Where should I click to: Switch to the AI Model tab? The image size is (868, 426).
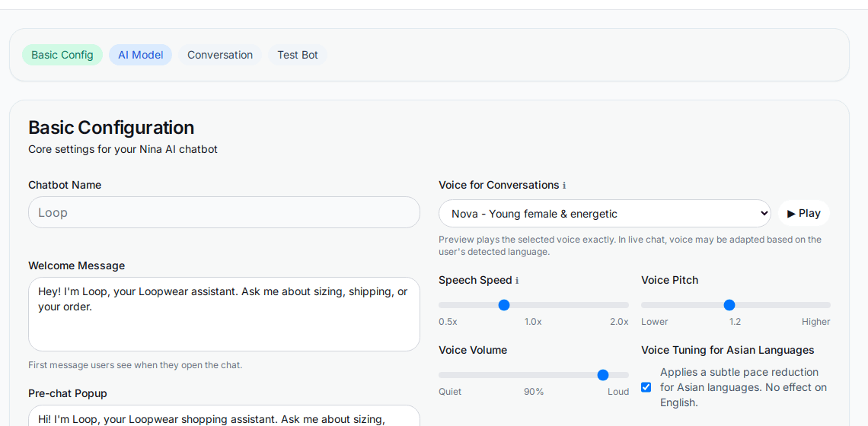point(141,55)
